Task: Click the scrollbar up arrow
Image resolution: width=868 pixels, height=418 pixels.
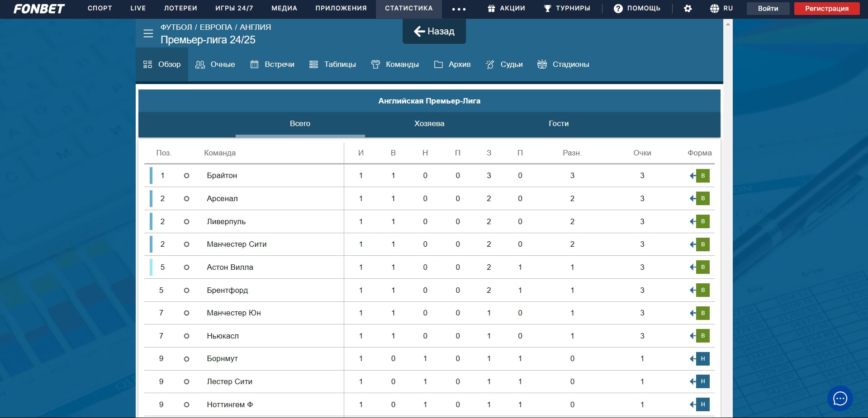Action: tap(728, 24)
